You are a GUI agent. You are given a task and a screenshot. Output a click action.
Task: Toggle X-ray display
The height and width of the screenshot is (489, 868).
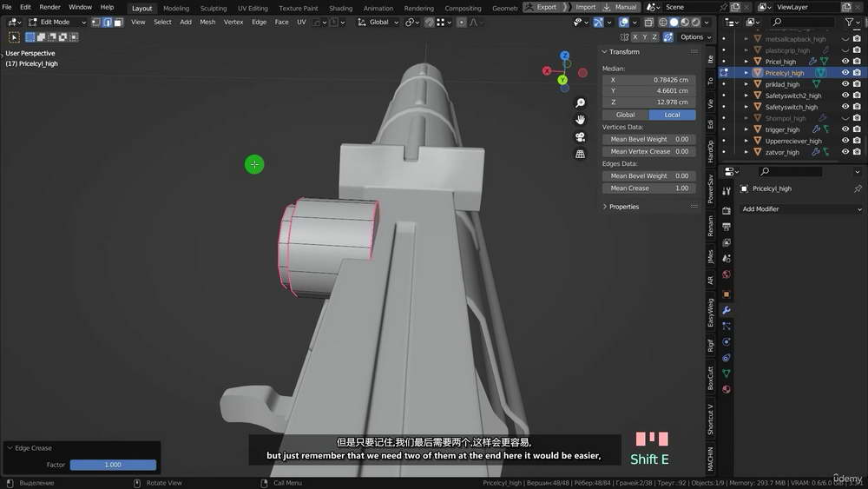click(648, 23)
